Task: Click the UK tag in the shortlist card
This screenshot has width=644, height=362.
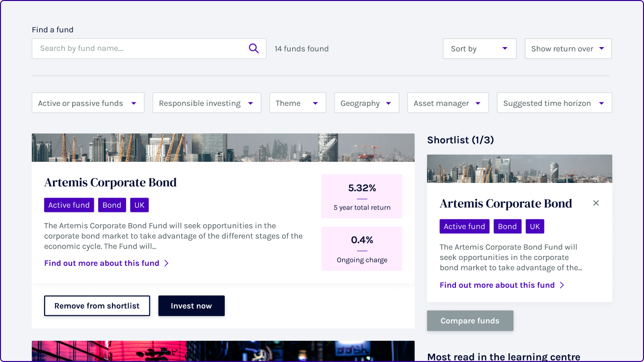Action: [535, 226]
